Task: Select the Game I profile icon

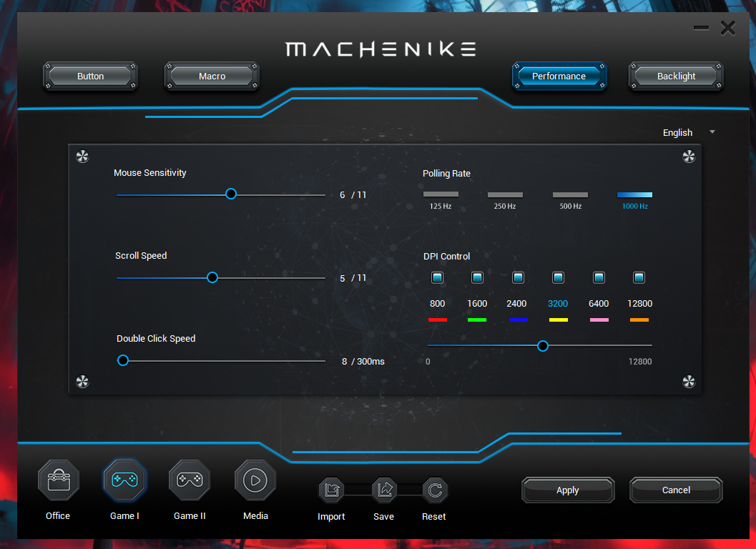Action: coord(124,480)
